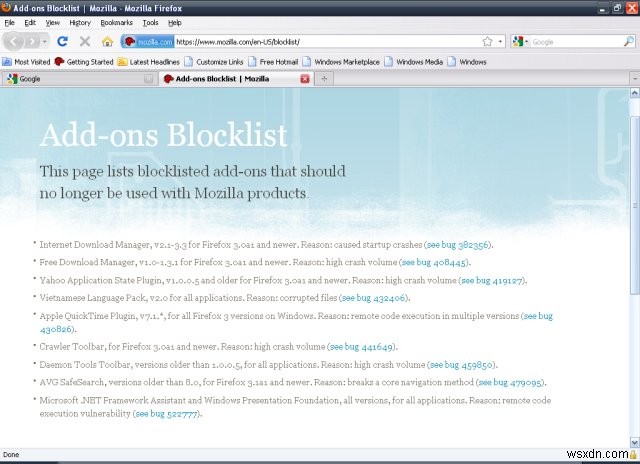Open the list all tabs dropdown
640x464 pixels.
(x=635, y=78)
